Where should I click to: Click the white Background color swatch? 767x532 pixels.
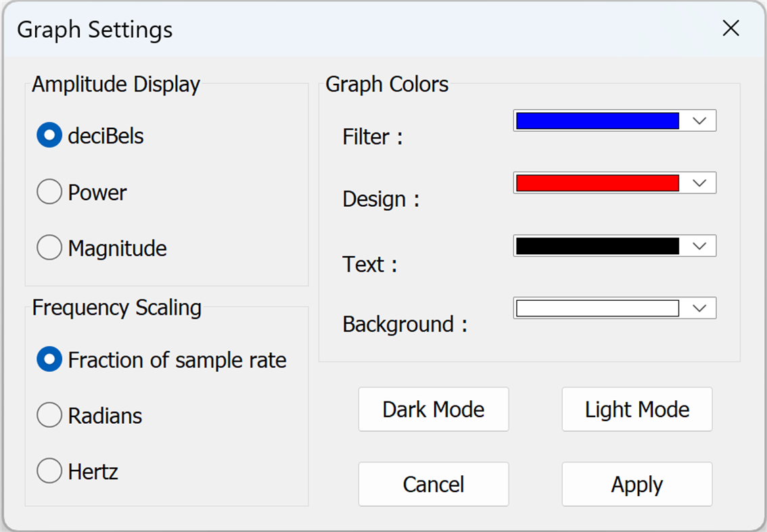(597, 308)
